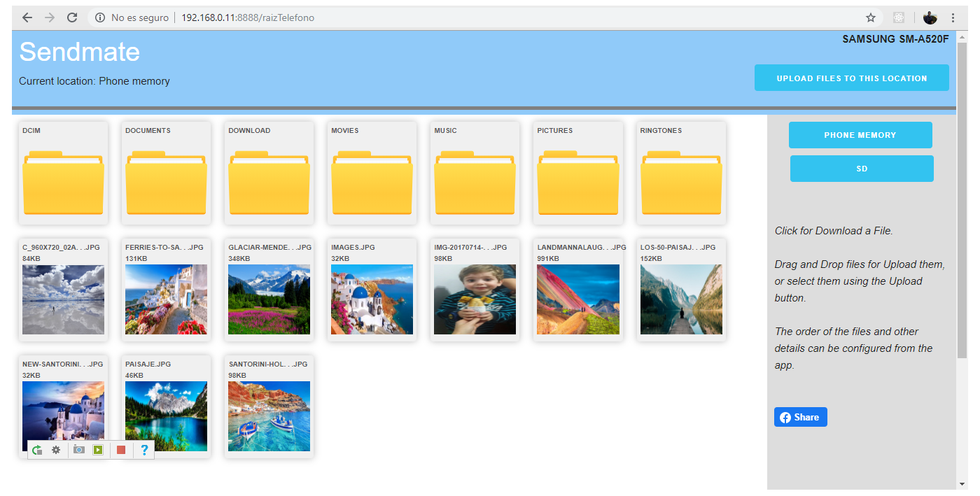Download IMAGES.JPG thumbnail
The image size is (980, 496).
[x=372, y=299]
